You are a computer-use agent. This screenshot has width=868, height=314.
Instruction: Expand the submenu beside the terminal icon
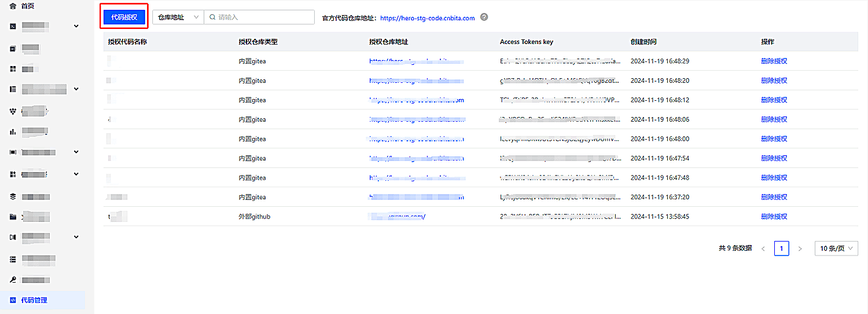(x=76, y=26)
